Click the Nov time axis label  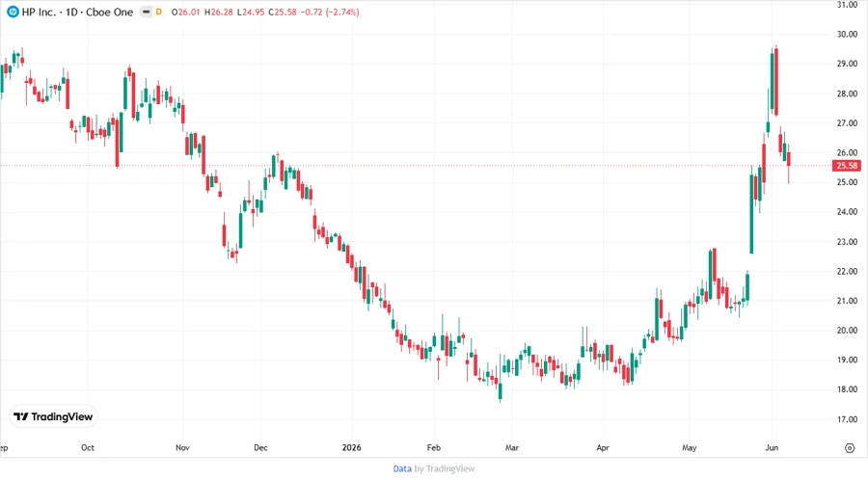click(182, 448)
